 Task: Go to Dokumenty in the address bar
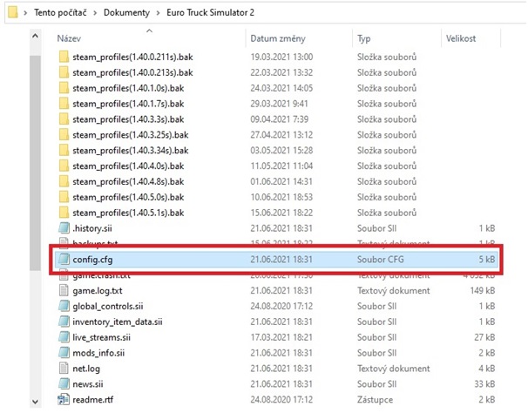point(126,13)
